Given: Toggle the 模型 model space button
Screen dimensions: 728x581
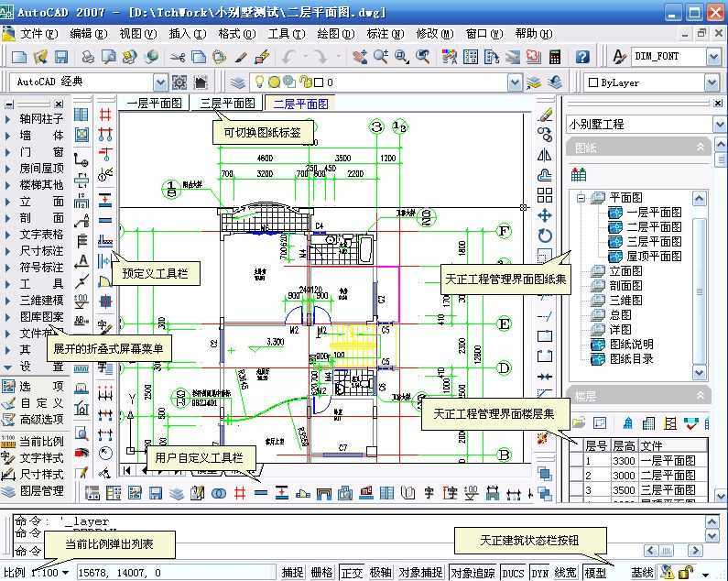Looking at the screenshot, I should click(595, 573).
